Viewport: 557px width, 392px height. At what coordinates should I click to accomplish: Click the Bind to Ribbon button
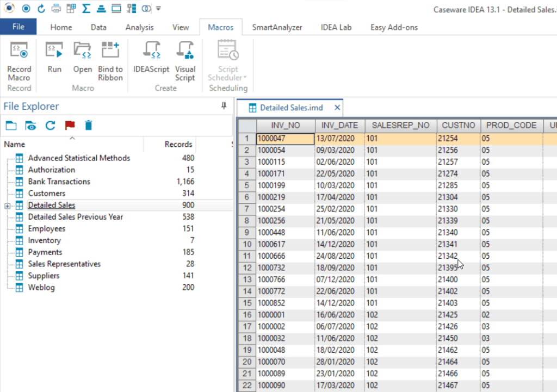click(110, 62)
